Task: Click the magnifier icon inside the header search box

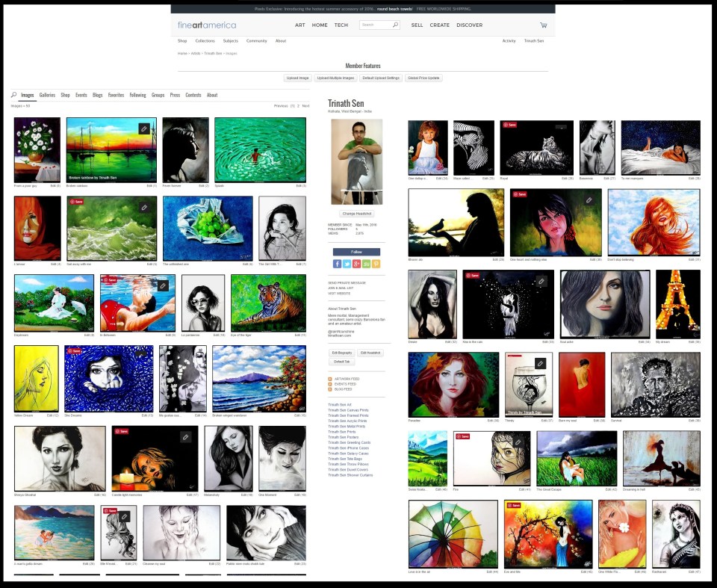Action: pos(395,25)
